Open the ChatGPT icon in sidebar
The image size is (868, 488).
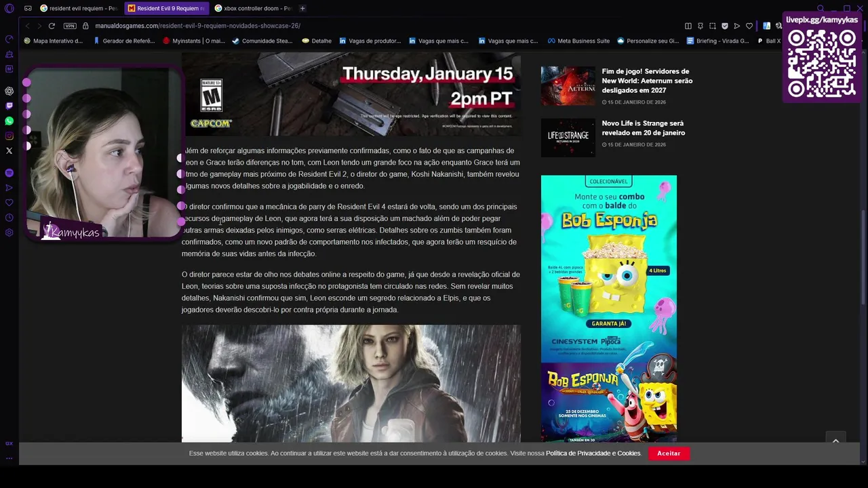[x=9, y=91]
